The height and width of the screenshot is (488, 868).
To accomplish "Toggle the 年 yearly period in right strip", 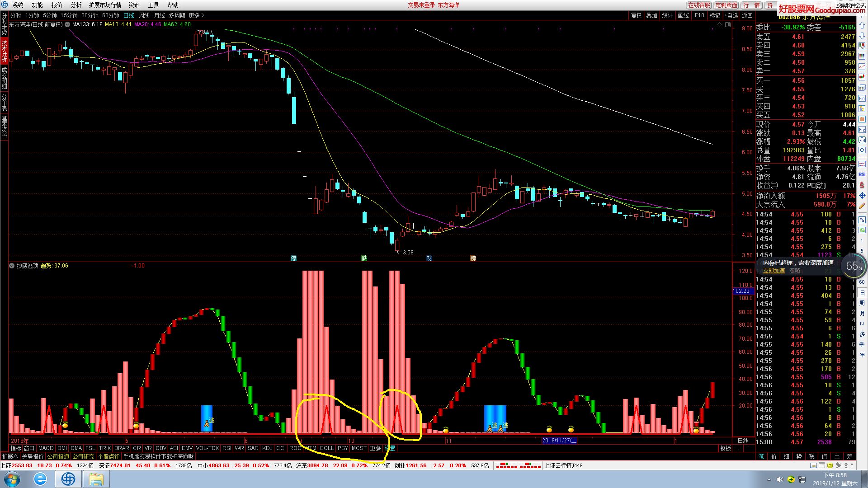I will click(x=862, y=355).
